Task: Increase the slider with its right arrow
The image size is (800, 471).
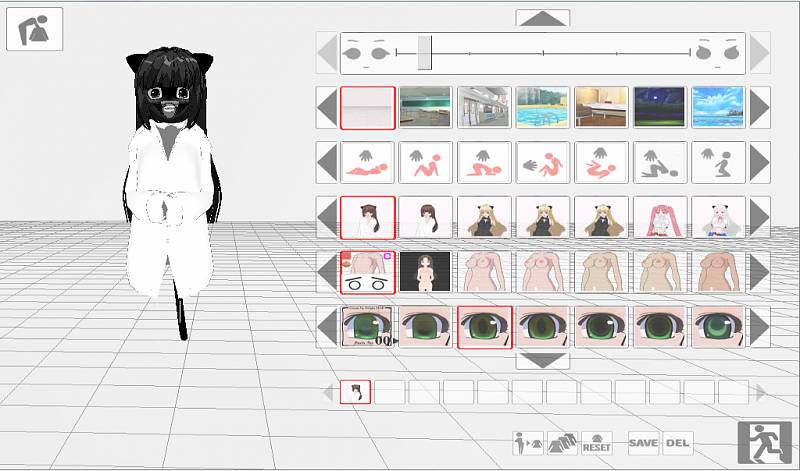Action: [x=760, y=52]
